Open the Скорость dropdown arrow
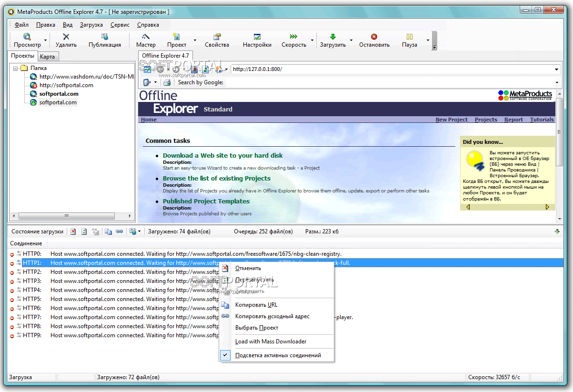573x392 pixels. coord(312,40)
